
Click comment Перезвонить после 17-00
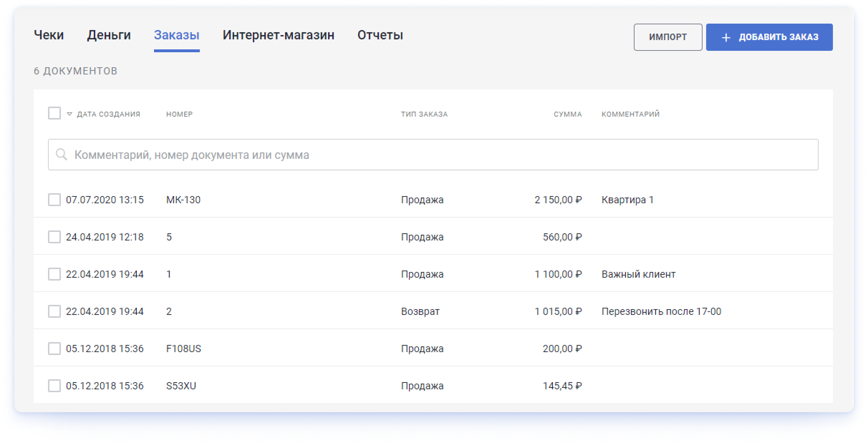661,311
